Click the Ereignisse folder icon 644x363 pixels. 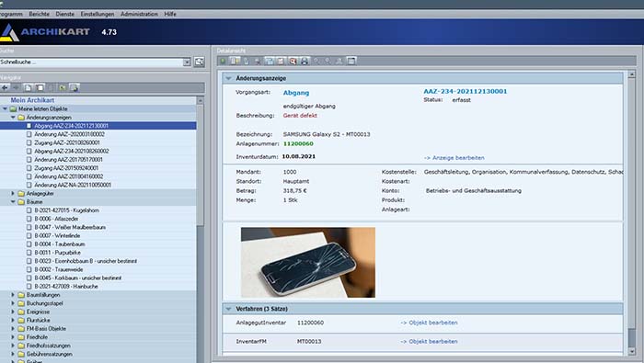21,312
